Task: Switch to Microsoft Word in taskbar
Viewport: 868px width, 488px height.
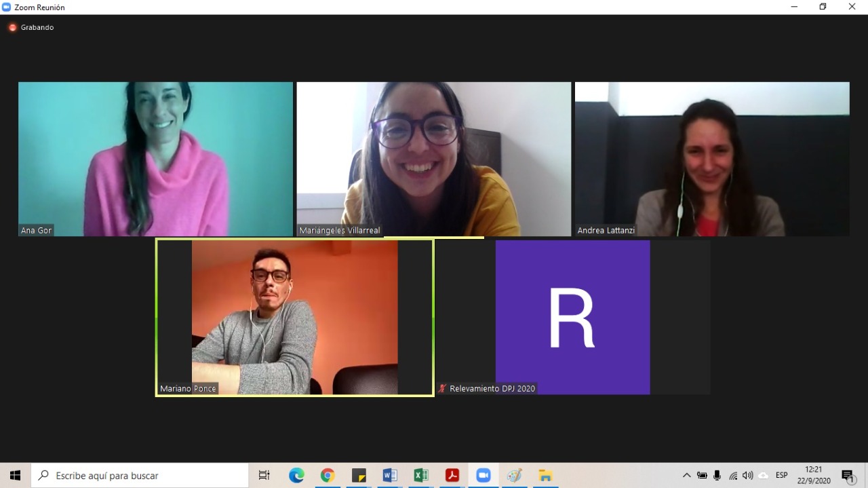Action: pos(390,476)
